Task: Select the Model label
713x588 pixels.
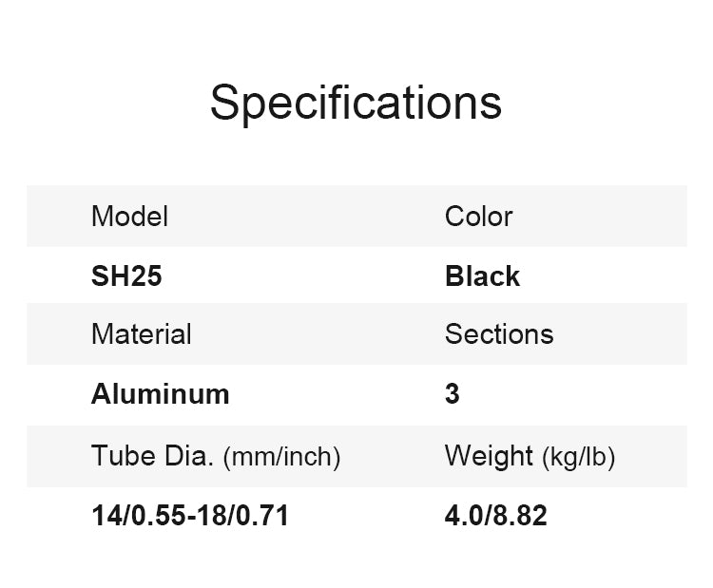Action: [129, 217]
